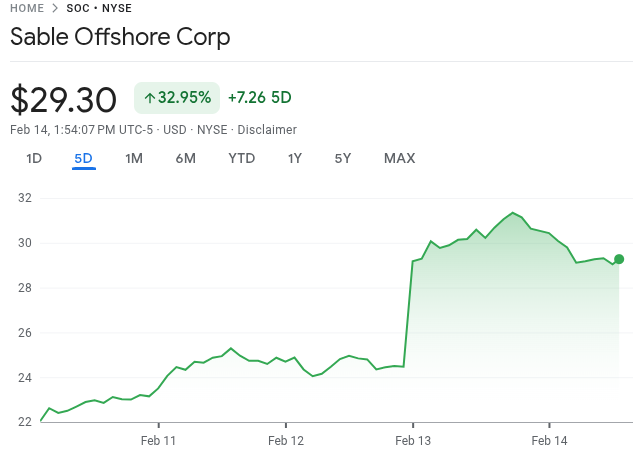Open the 5Y chart view
The image size is (633, 453).
coord(343,158)
